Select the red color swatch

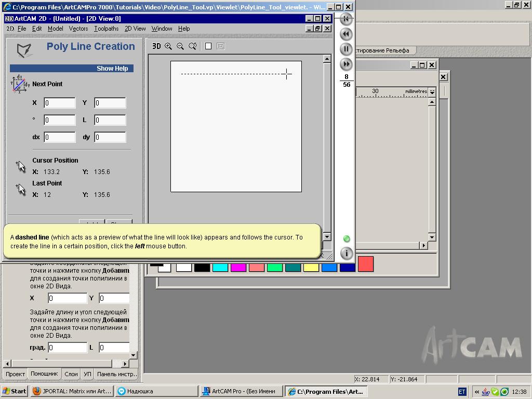point(366,264)
